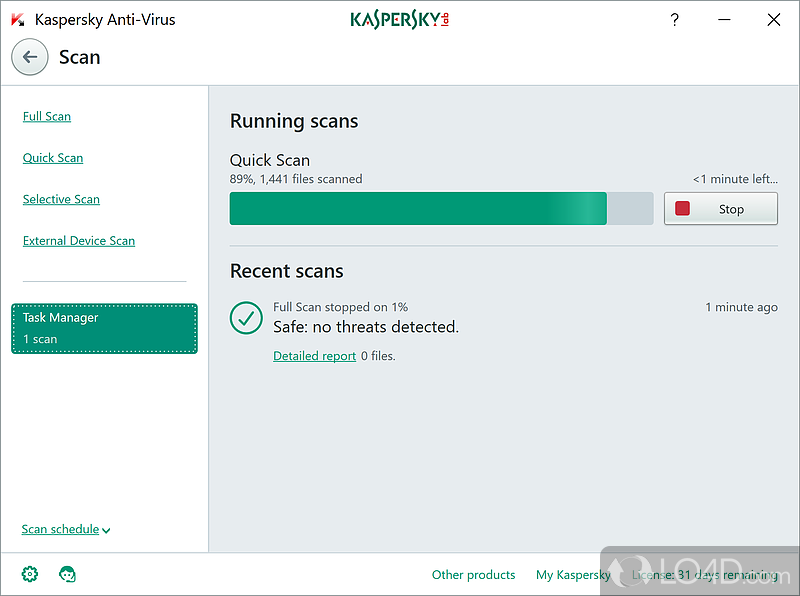
Task: Open settings via the gear icon
Action: pyautogui.click(x=30, y=574)
